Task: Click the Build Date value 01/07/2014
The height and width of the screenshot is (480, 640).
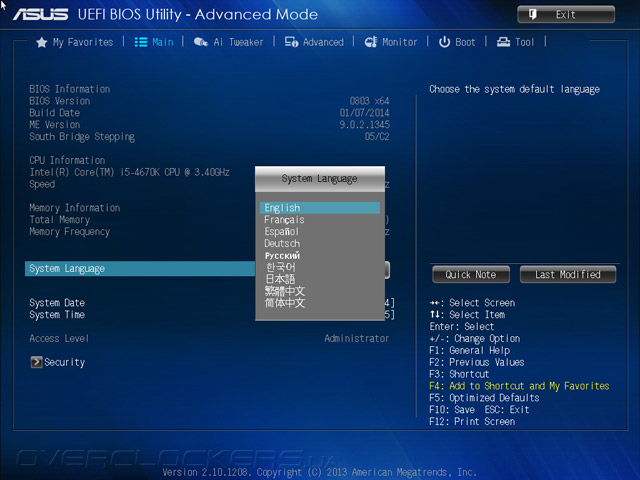Action: click(x=364, y=113)
